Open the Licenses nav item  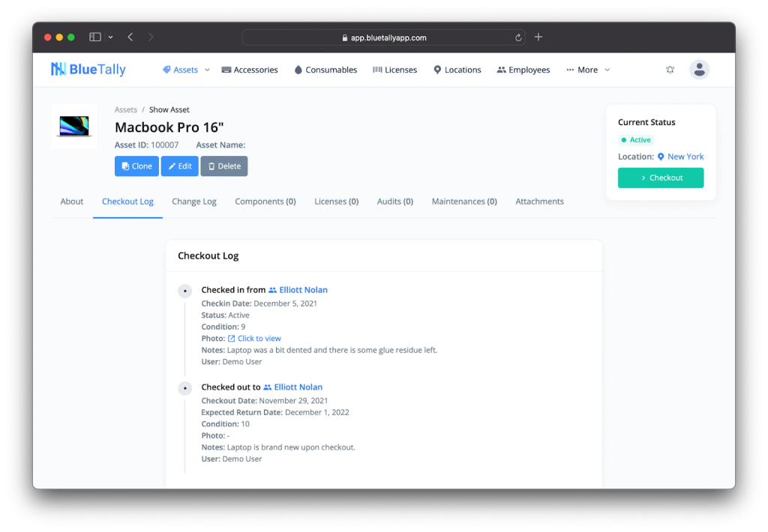[x=394, y=70]
